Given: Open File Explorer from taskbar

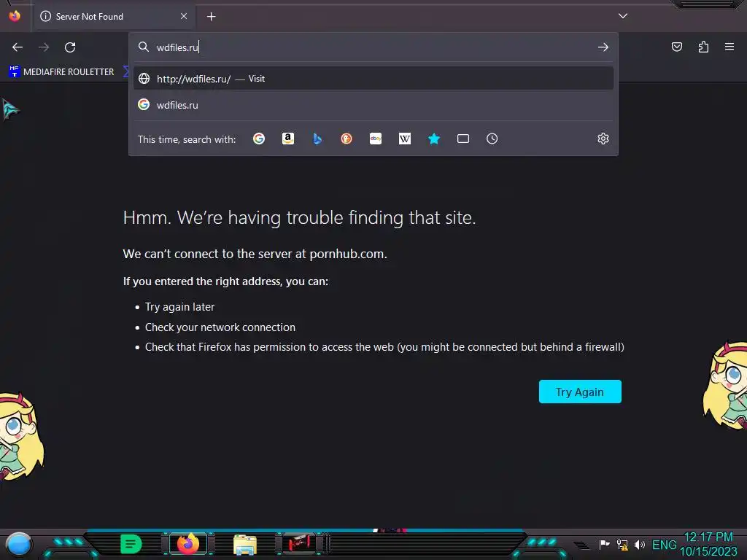Looking at the screenshot, I should [245, 545].
